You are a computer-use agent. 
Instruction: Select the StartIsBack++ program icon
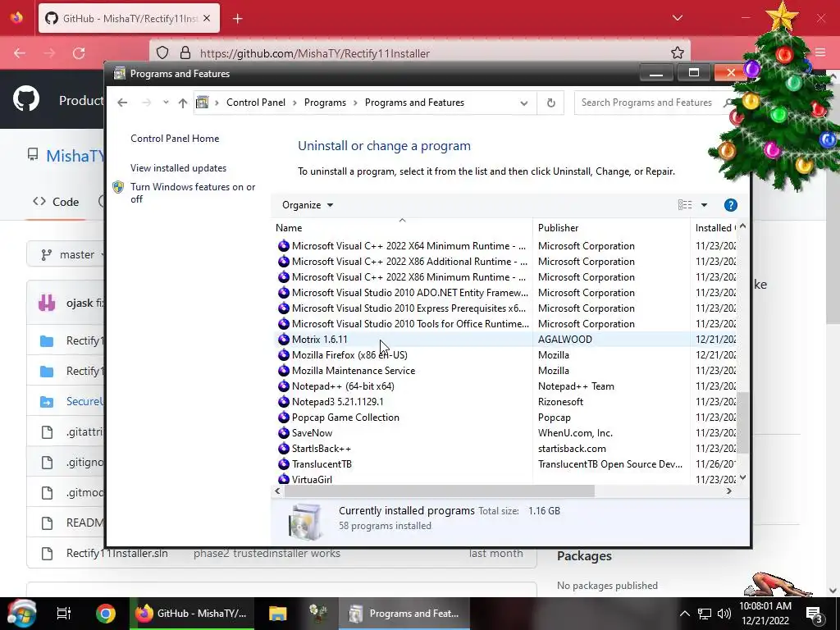[283, 448]
